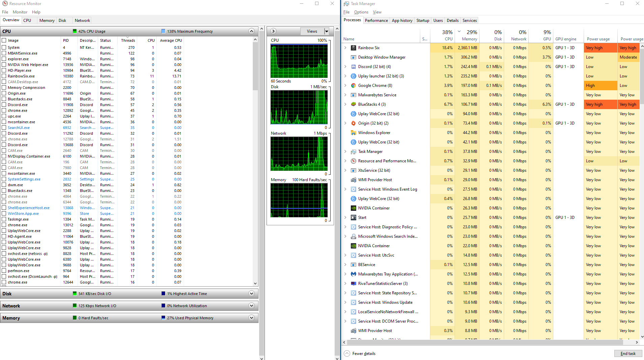The image size is (644, 360).
Task: Expand the Google Chrome (8) group
Action: [x=345, y=86]
